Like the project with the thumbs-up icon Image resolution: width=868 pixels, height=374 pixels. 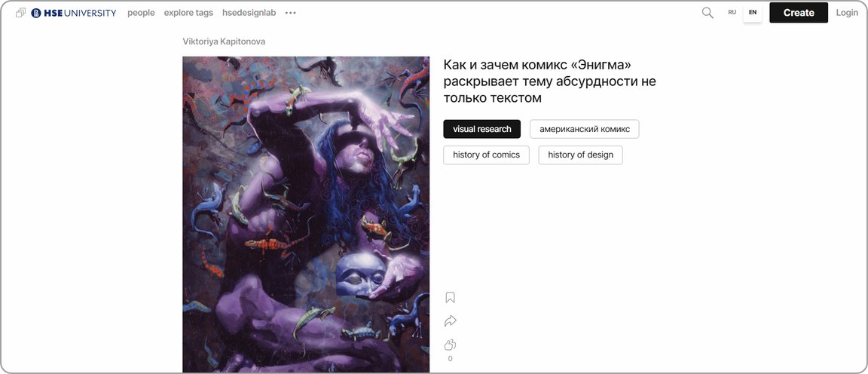point(450,345)
